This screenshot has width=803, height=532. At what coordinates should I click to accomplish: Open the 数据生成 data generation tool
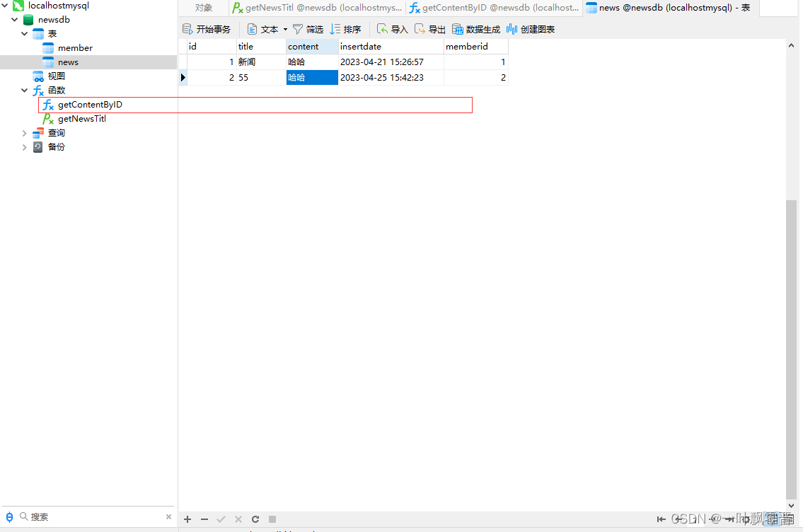coord(475,29)
